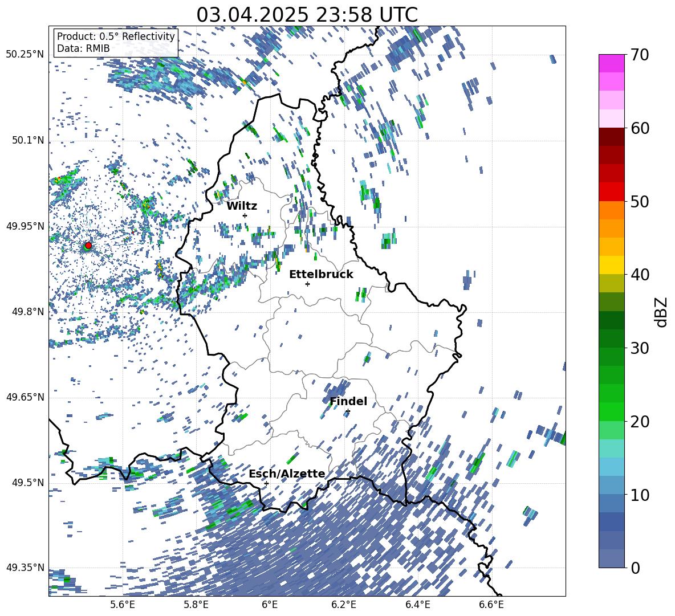This screenshot has height=616, width=675.
Task: Click the Findel cross marker
Action: coord(348,411)
